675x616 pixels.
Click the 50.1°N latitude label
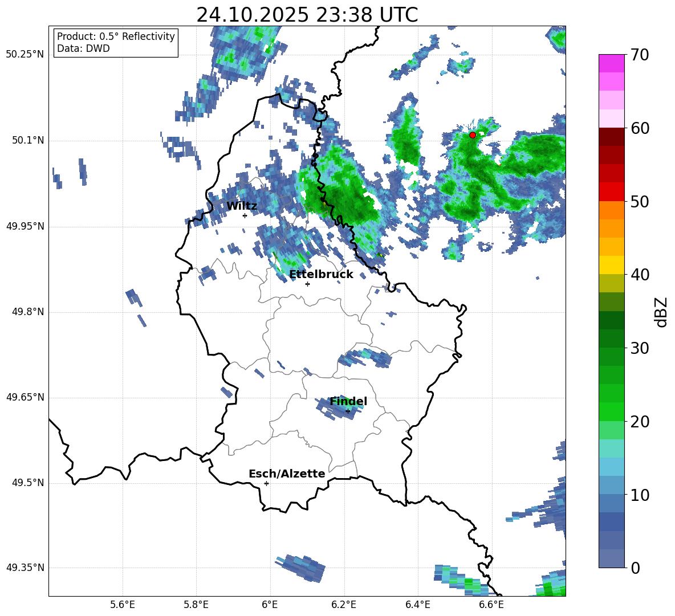click(x=28, y=140)
